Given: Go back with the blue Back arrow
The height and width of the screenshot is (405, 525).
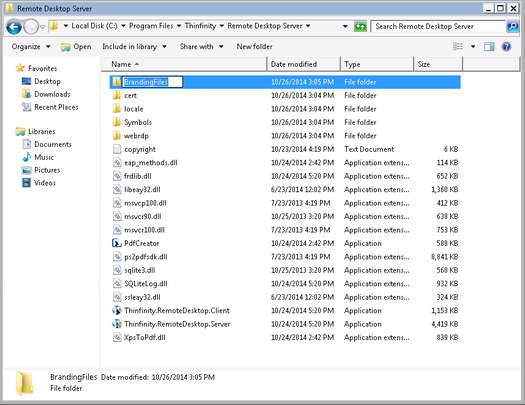Looking at the screenshot, I should [14, 27].
